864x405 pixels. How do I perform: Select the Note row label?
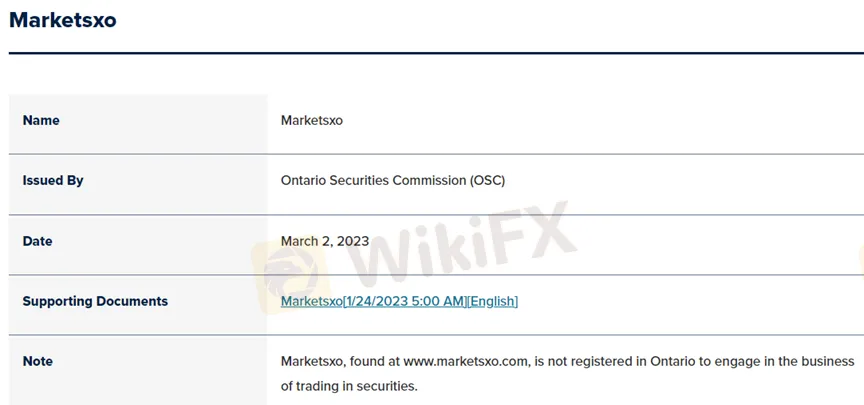38,361
